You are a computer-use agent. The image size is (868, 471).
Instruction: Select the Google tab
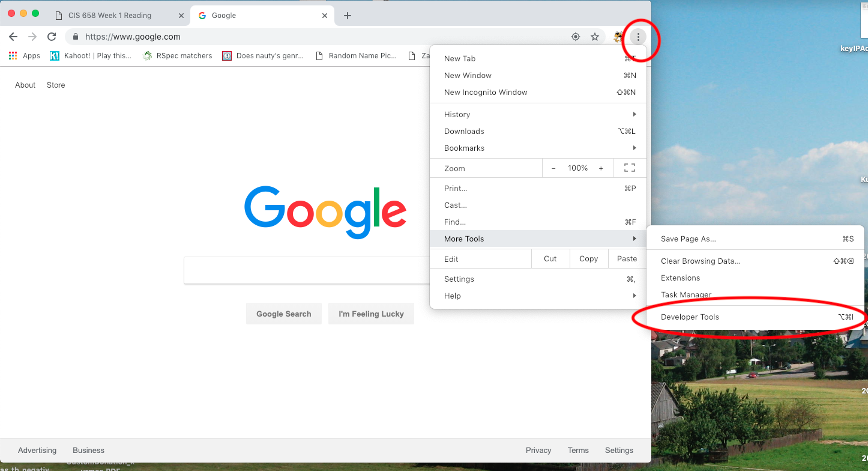262,16
